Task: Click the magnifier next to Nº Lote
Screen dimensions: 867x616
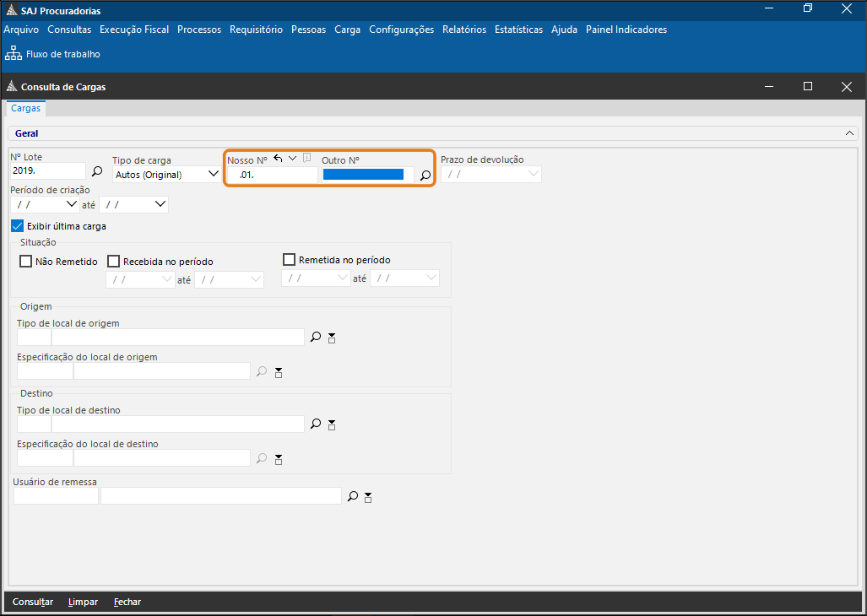Action: pos(97,171)
